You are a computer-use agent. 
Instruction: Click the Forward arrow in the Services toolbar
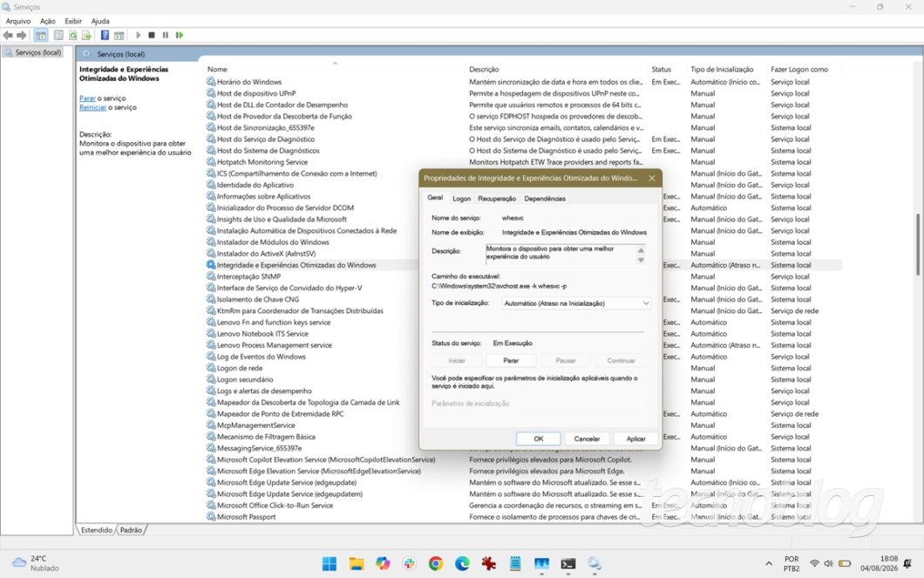tap(22, 36)
